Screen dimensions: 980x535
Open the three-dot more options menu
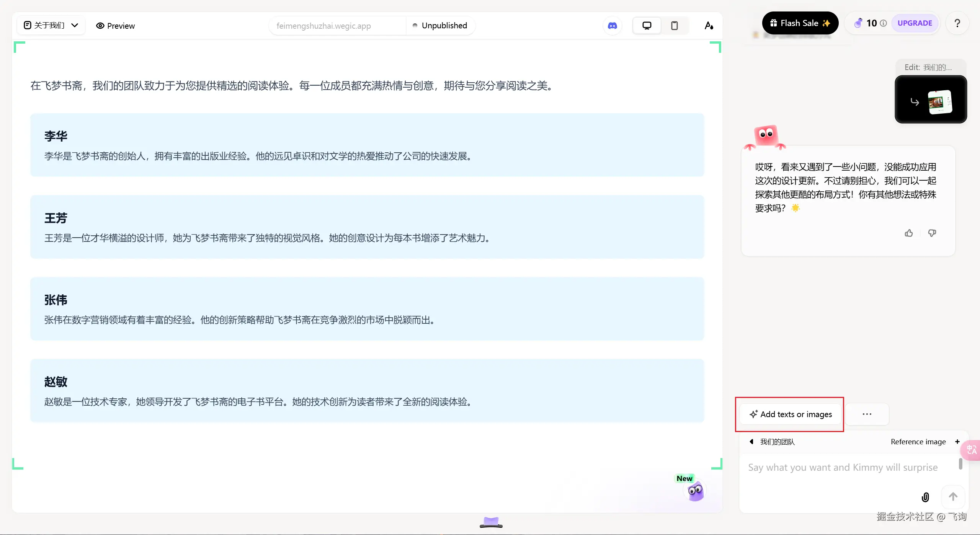(x=867, y=414)
